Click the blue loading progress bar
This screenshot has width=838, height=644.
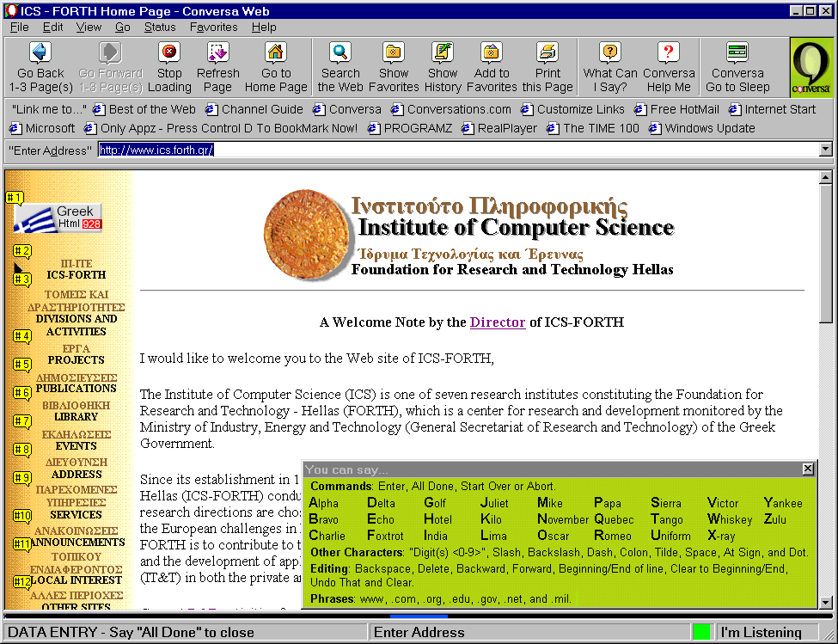[419, 616]
